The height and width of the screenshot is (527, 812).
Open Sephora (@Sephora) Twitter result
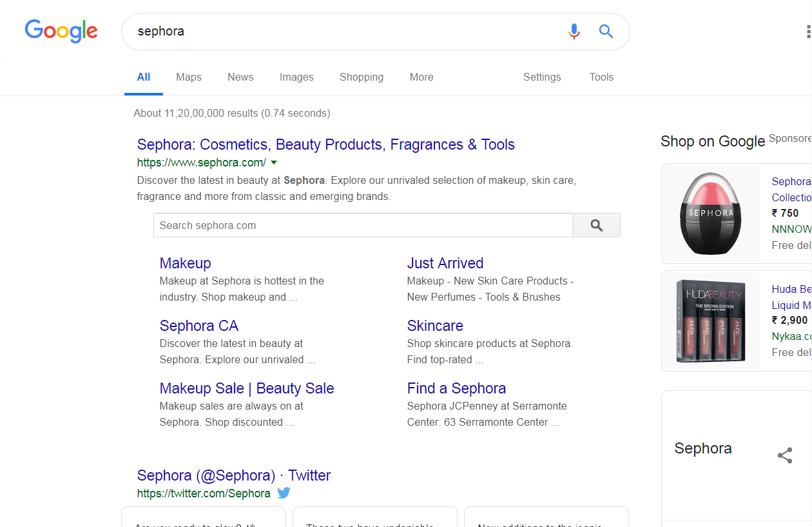click(234, 475)
